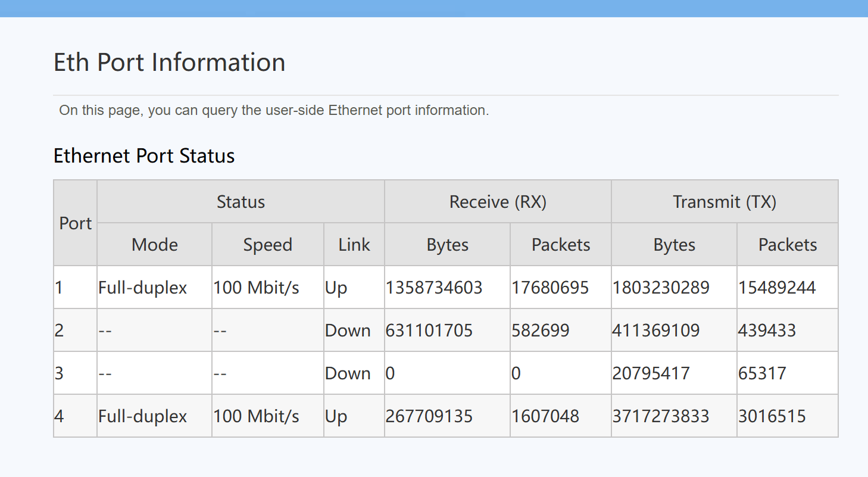Click the "Transmit (TX)" group header
Screen dimensions: 868x477
coord(725,202)
